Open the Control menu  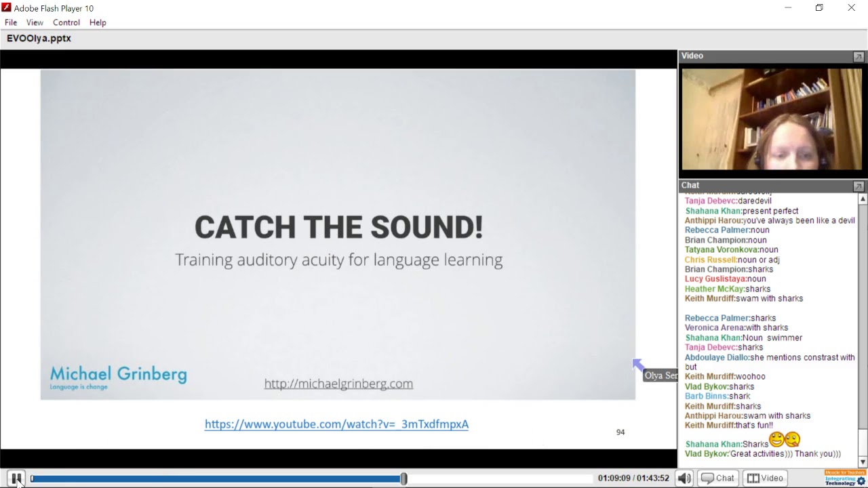(x=66, y=22)
